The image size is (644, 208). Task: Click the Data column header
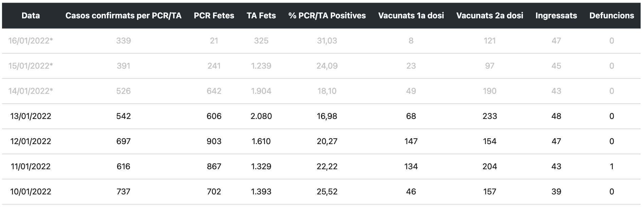tap(31, 16)
